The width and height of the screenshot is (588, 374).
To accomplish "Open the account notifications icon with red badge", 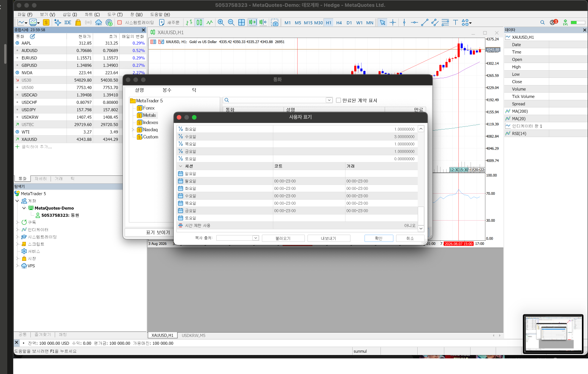I will click(x=554, y=22).
